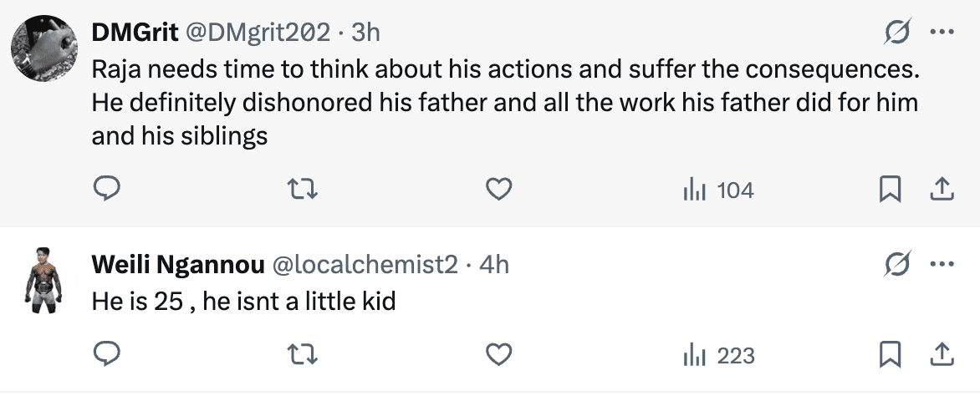Share DMGrit's tweet
Viewport: 980px width, 396px height.
pyautogui.click(x=942, y=190)
